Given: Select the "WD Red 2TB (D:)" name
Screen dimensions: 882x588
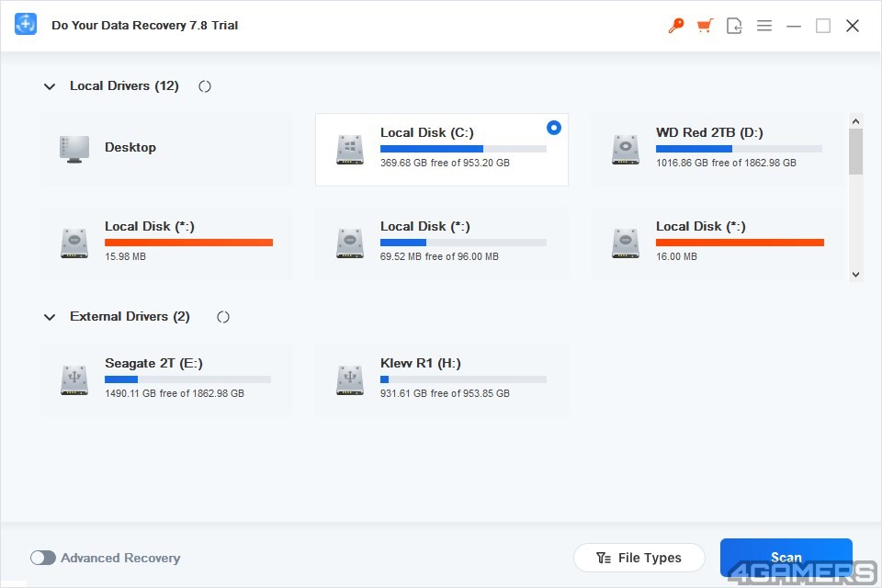Looking at the screenshot, I should click(x=709, y=133).
